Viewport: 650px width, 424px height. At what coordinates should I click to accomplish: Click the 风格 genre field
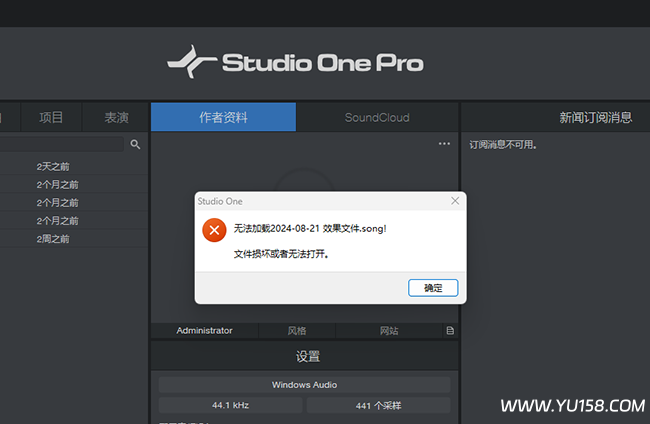(x=297, y=330)
